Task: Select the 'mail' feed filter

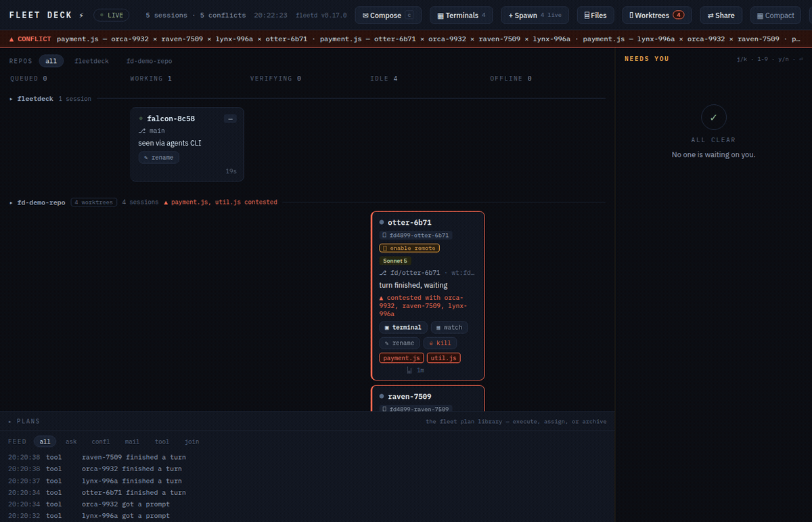Action: [132, 441]
